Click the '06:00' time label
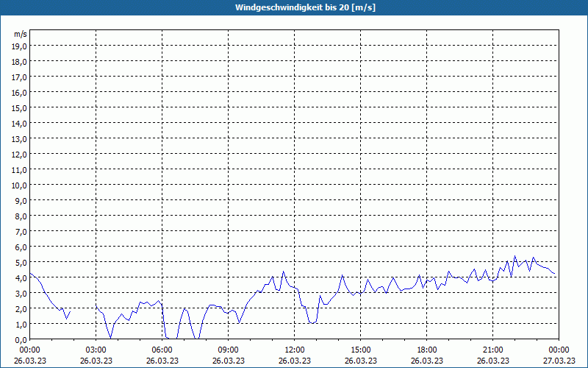This screenshot has height=368, width=588. coord(162,350)
